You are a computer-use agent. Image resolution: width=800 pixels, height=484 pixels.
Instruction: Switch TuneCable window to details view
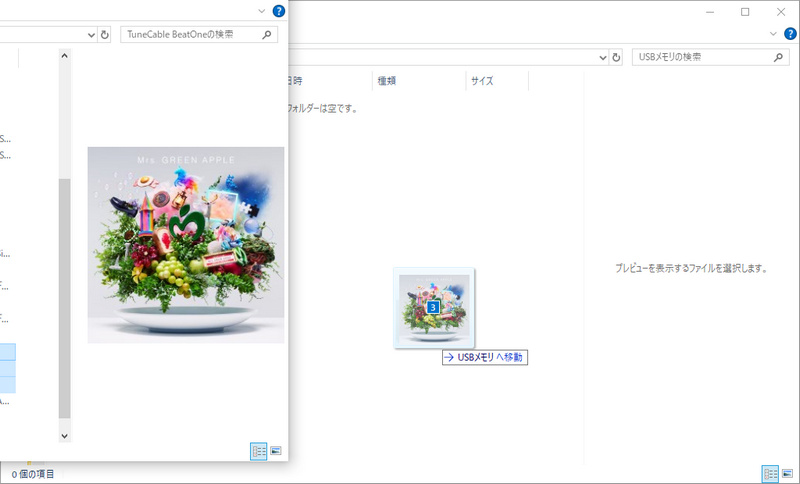pyautogui.click(x=259, y=451)
